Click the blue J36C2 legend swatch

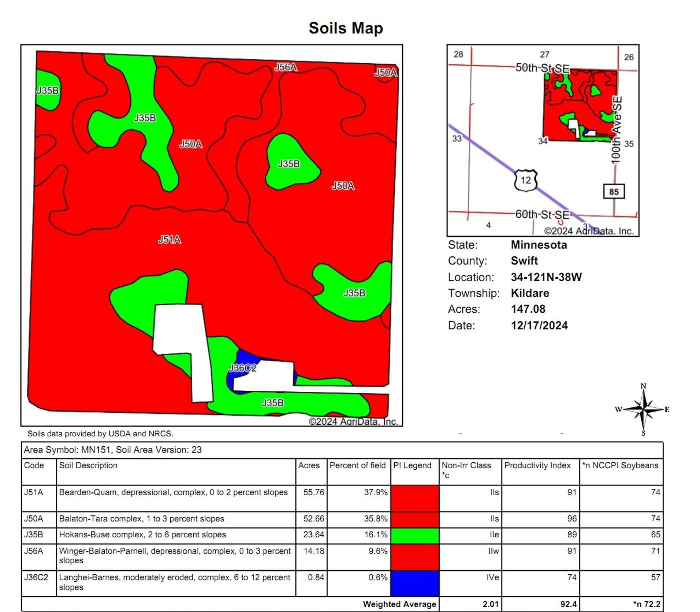click(415, 583)
